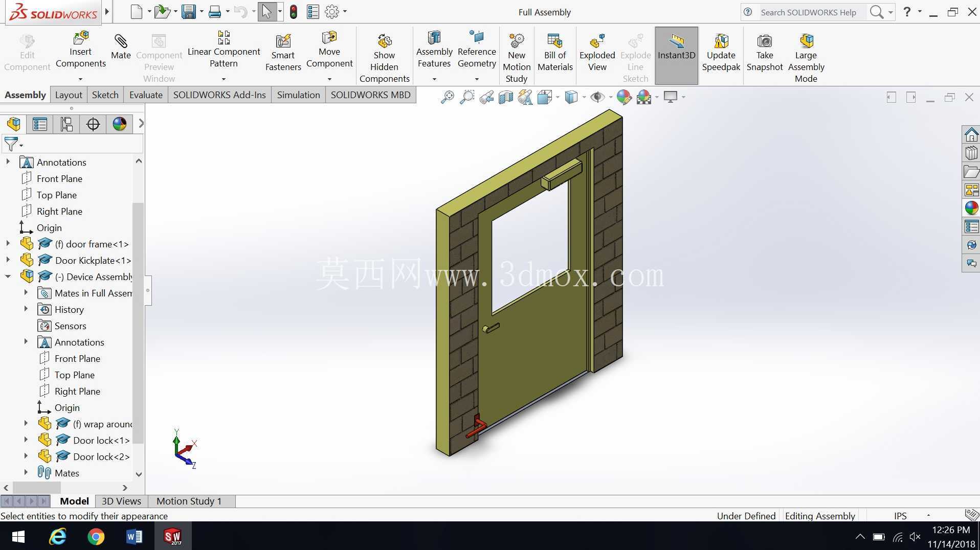Open Internet Explorer from the taskbar

pyautogui.click(x=57, y=536)
